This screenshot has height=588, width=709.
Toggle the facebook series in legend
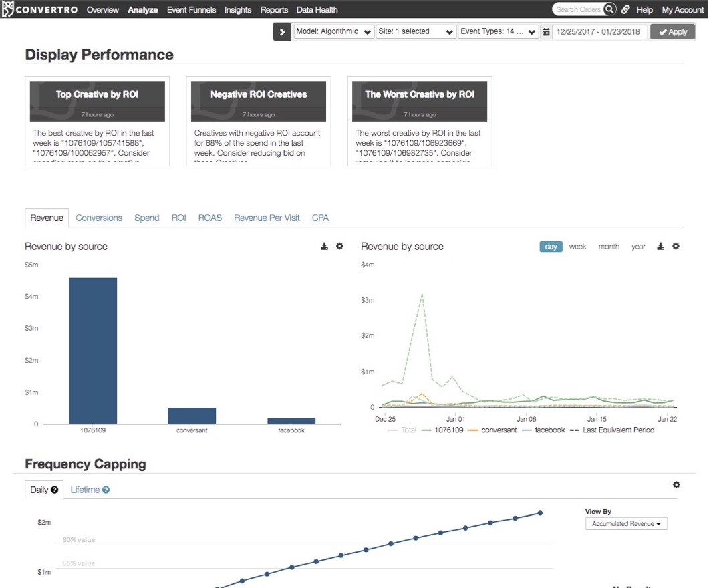coord(543,430)
